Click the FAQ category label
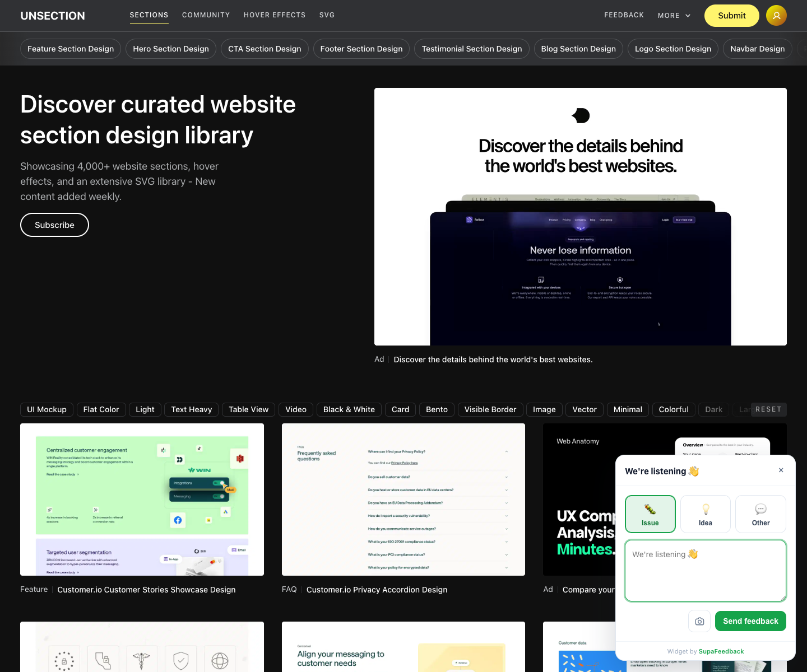The image size is (807, 672). [x=289, y=589]
